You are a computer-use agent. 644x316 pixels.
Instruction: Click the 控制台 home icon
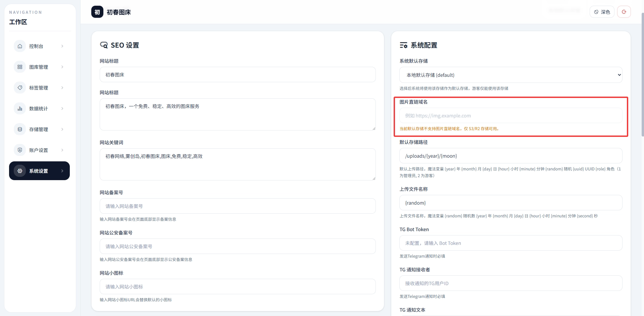pos(20,46)
